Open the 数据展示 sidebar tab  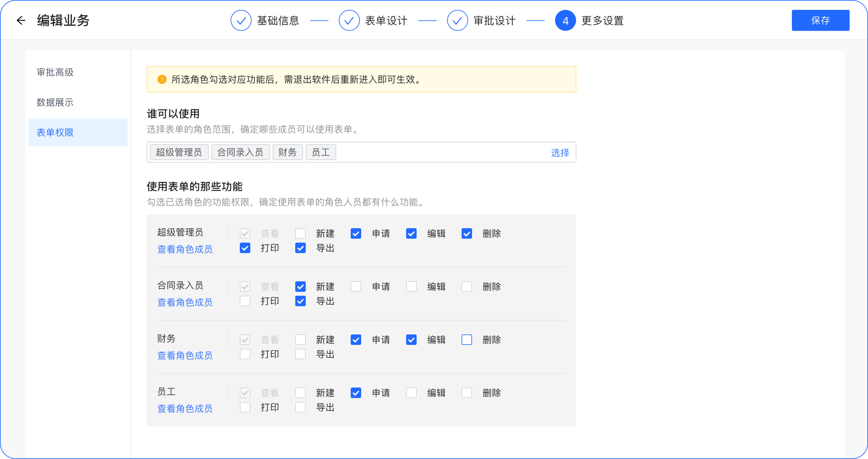point(78,102)
